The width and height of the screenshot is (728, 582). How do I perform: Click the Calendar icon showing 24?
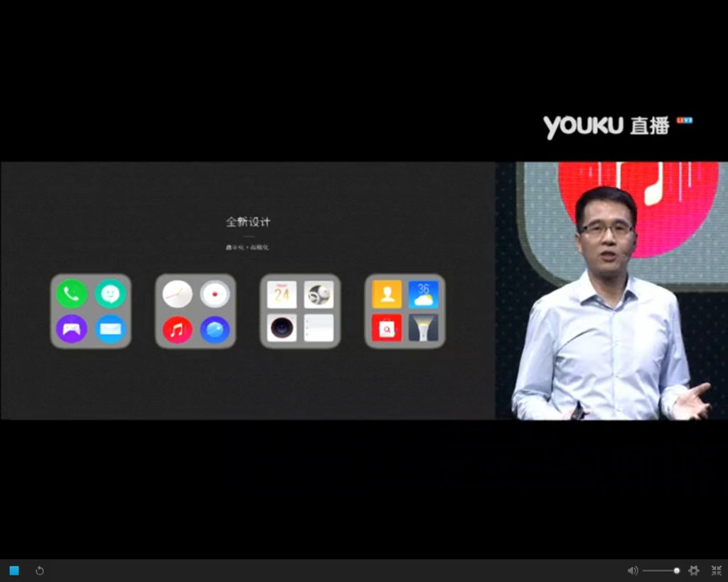pyautogui.click(x=282, y=293)
